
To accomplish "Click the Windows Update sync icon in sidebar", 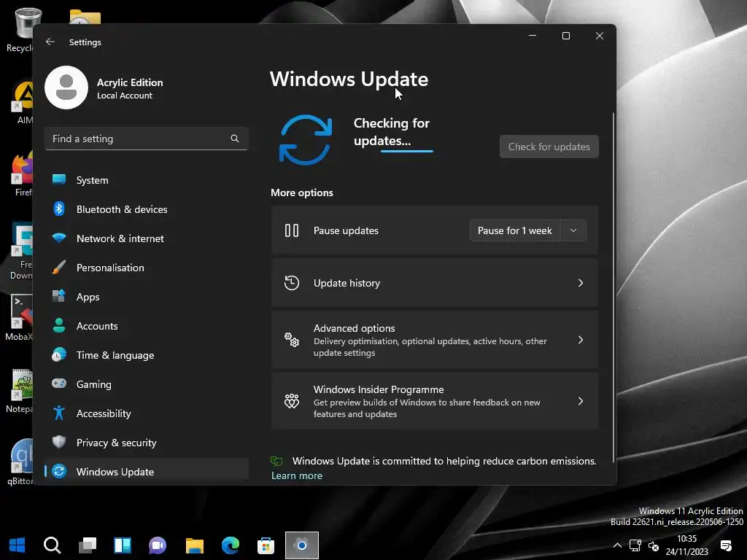I will click(x=59, y=472).
